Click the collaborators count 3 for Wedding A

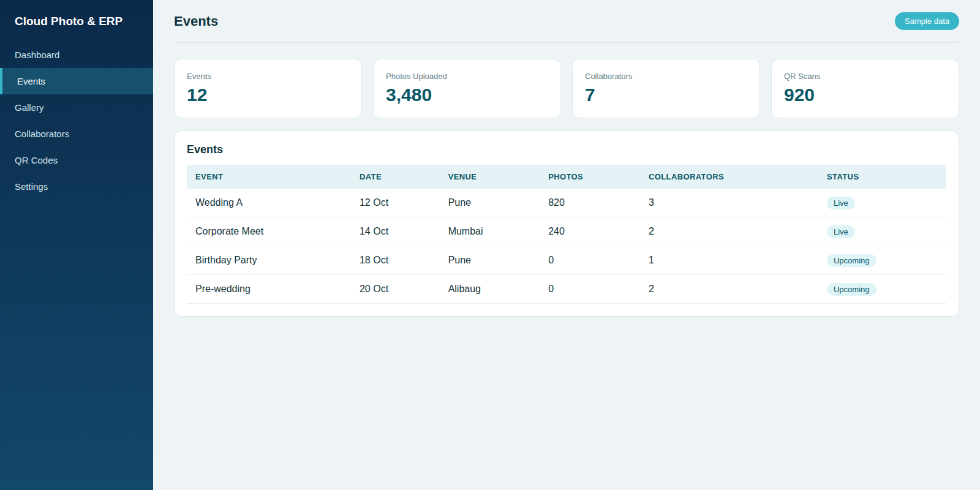coord(651,203)
